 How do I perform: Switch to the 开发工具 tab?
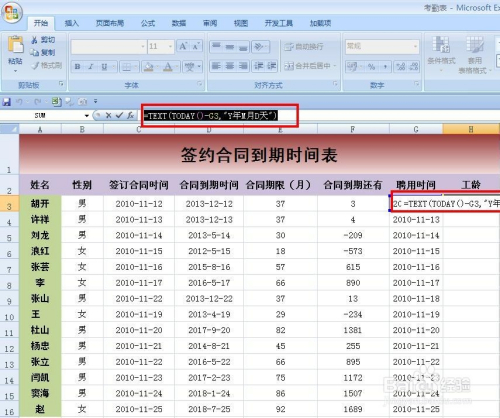[x=279, y=23]
